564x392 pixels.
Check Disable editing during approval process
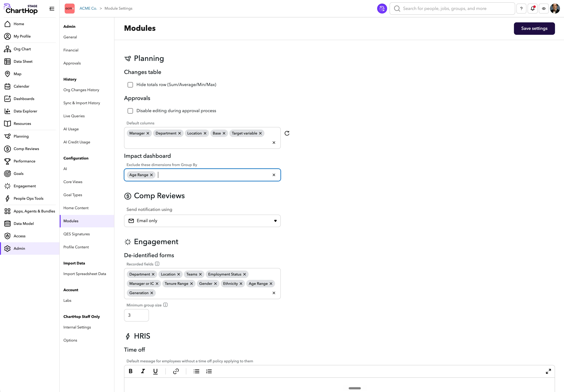(130, 111)
